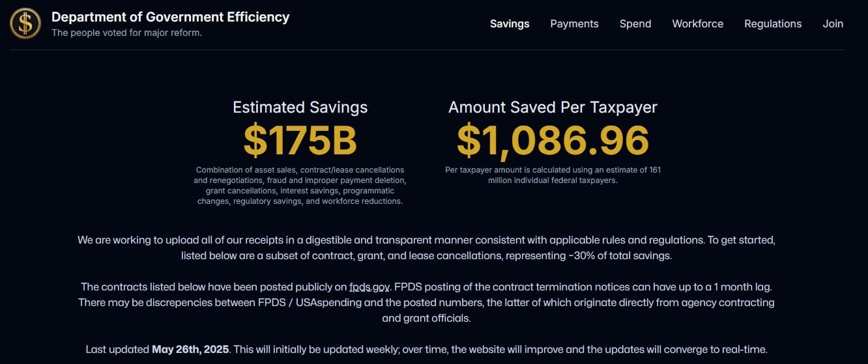This screenshot has height=364, width=868.
Task: Click the gold dollar sign logo
Action: tap(25, 23)
